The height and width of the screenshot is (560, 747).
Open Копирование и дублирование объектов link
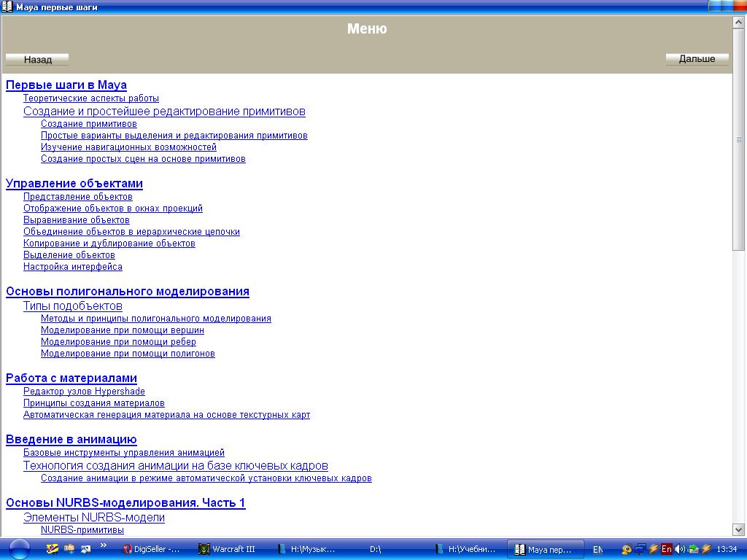pyautogui.click(x=109, y=244)
